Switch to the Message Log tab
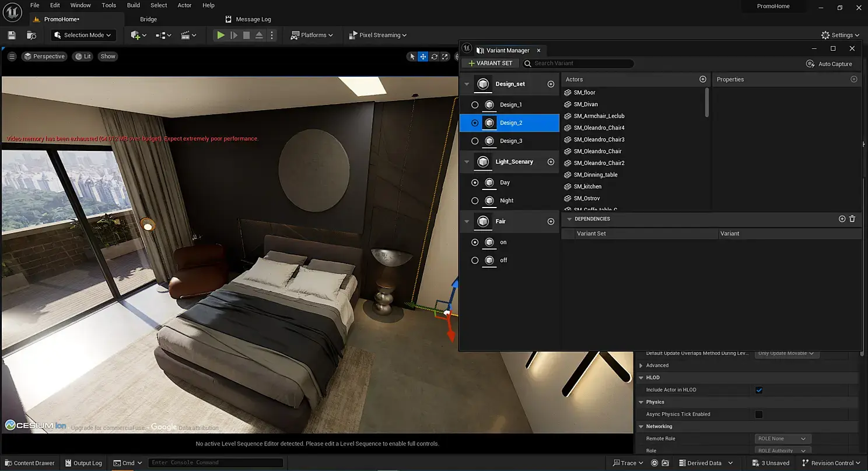Viewport: 868px width, 471px height. 248,19
